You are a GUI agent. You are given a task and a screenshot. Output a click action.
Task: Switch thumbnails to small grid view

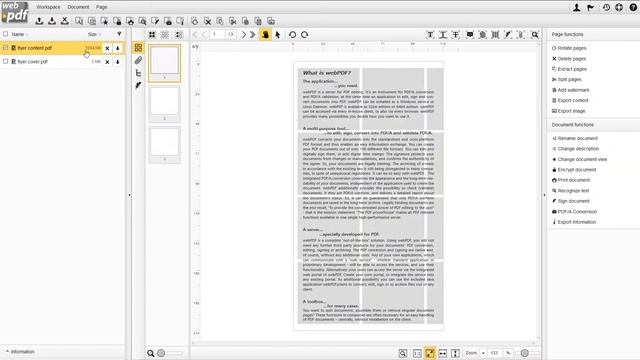(165, 35)
